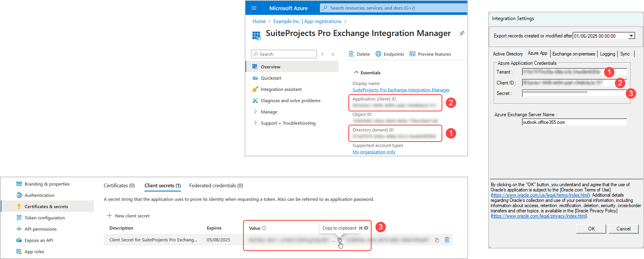Open Token configuration
Image resolution: width=644 pixels, height=259 pixels.
point(40,218)
